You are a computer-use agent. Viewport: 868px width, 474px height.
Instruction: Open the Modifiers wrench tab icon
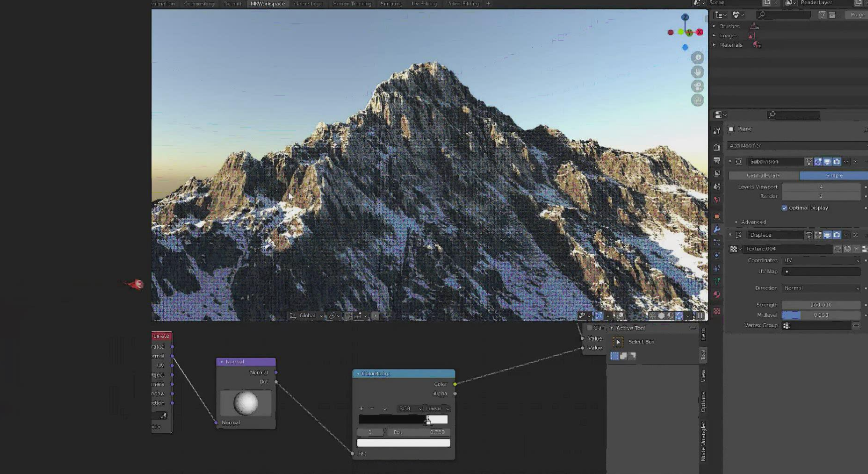(x=717, y=229)
